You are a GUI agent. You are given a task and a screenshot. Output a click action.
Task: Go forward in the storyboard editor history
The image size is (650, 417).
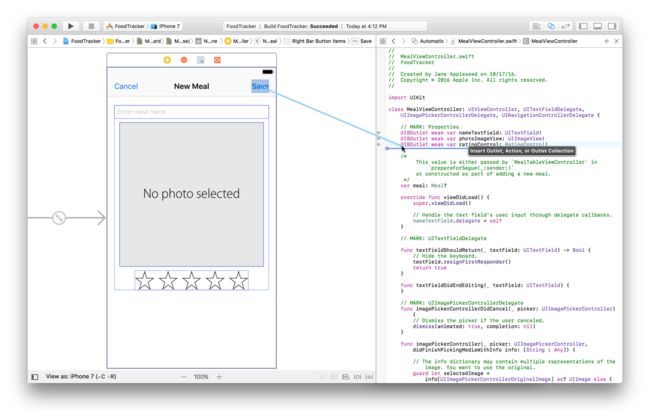point(54,41)
